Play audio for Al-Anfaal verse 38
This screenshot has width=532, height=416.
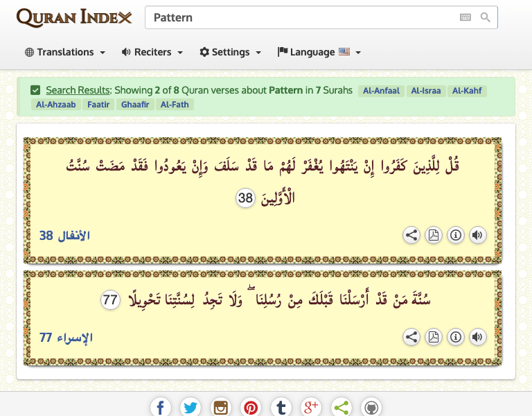(x=477, y=235)
